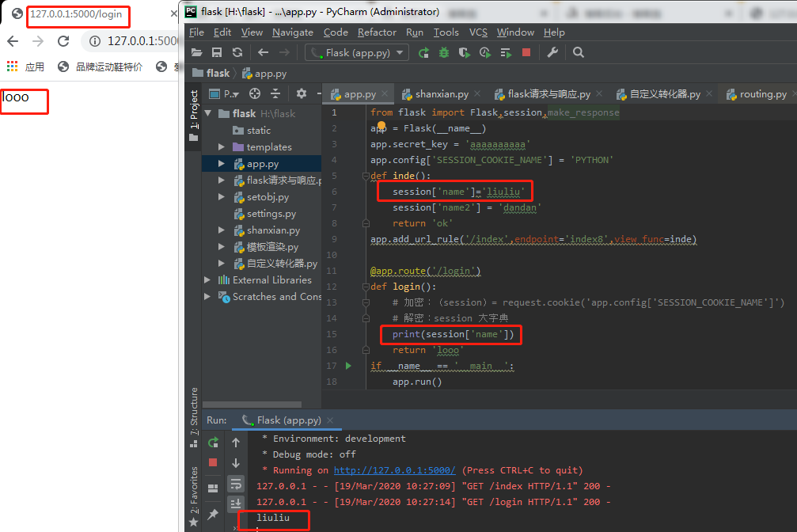The height and width of the screenshot is (532, 797).
Task: Fold the inde function at line 5
Action: coord(366,176)
